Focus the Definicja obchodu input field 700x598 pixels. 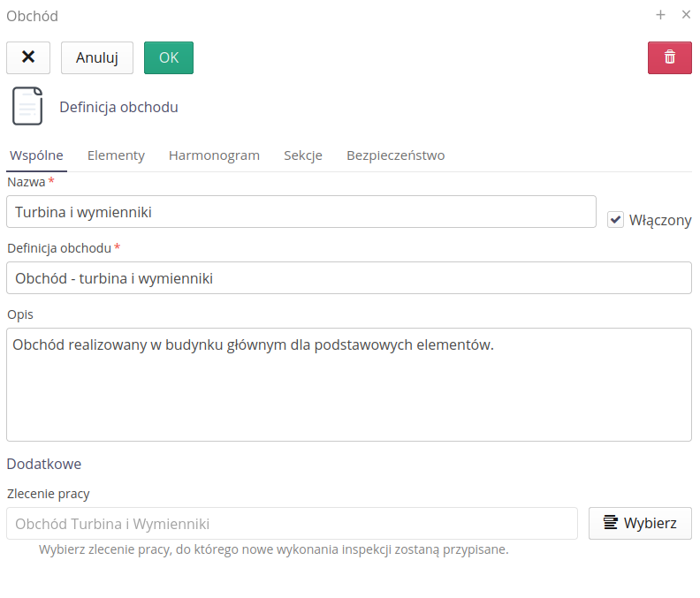pyautogui.click(x=348, y=278)
